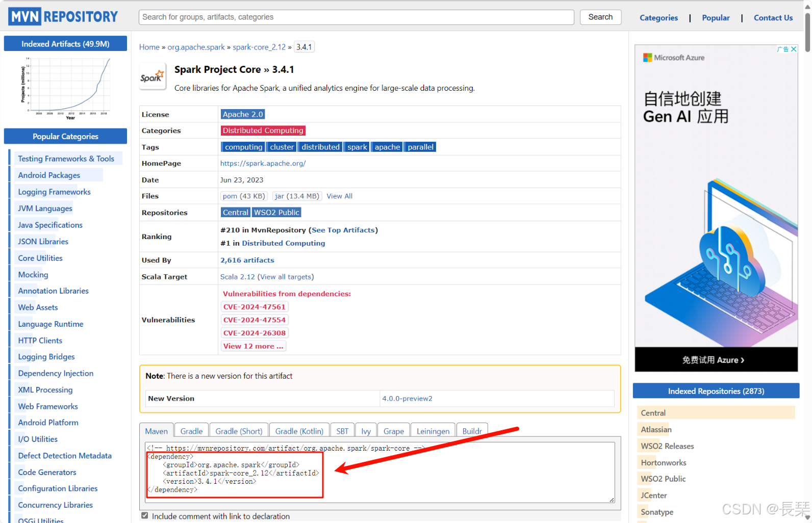Click inside the Maven dependency snippet textarea
Screen dimensions: 812x523
379,473
